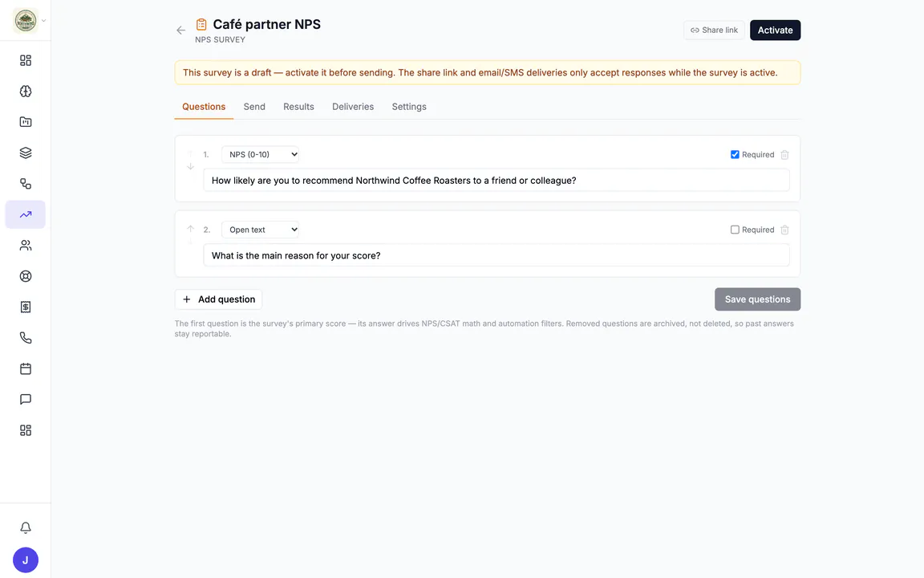Open the Northwind workspace logo menu
This screenshot has width=924, height=578.
point(26,21)
